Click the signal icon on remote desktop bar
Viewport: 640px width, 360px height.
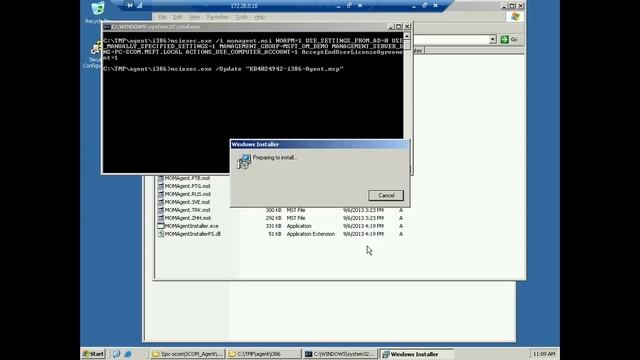pyautogui.click(x=140, y=6)
